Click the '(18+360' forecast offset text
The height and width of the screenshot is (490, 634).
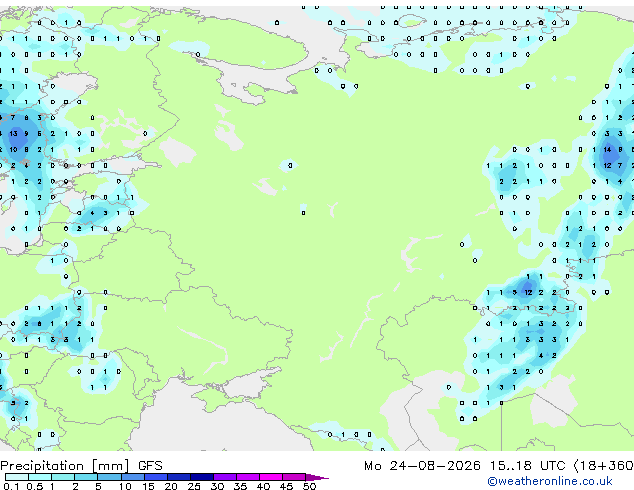(x=603, y=466)
